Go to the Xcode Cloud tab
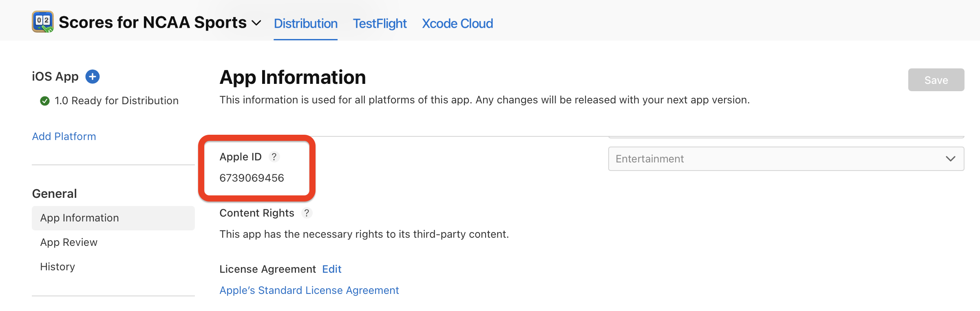 coord(457,24)
